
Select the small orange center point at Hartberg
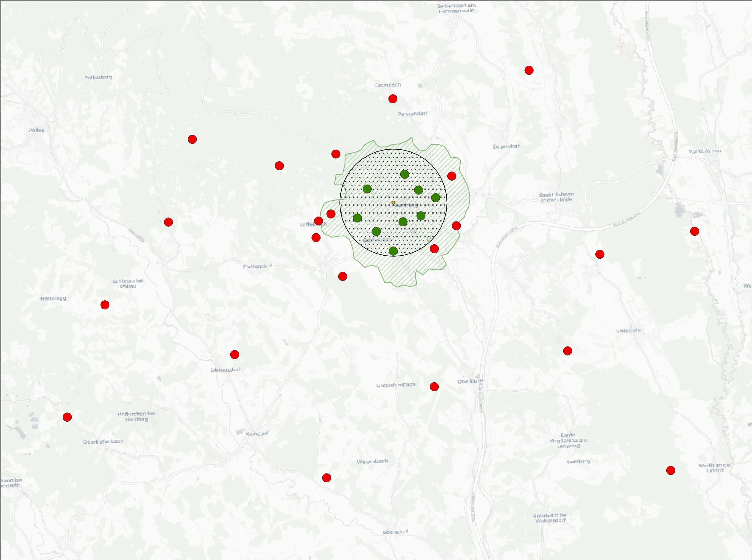click(393, 202)
